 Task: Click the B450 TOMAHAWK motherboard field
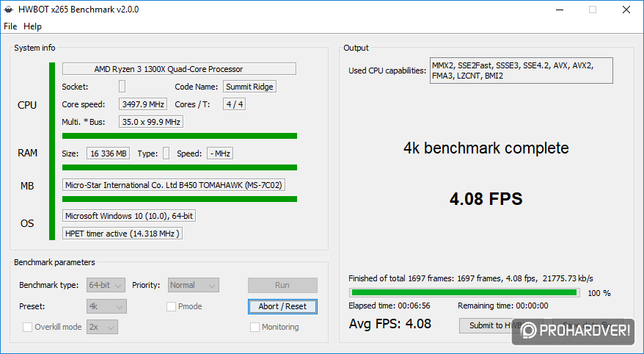pyautogui.click(x=174, y=185)
